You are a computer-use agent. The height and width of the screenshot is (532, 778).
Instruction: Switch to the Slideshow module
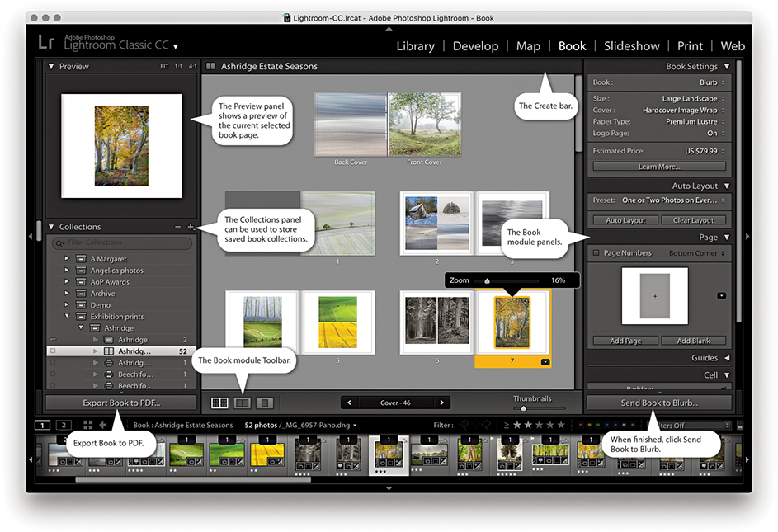(632, 46)
